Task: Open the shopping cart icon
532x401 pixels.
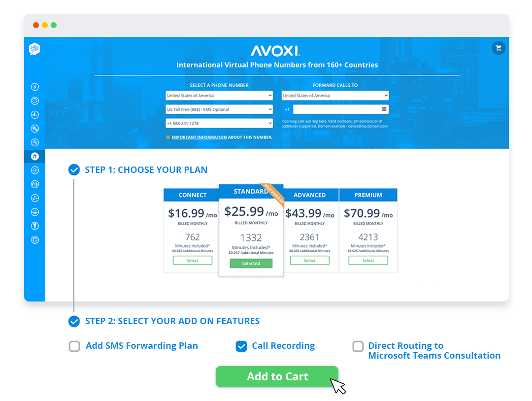Action: pos(499,48)
